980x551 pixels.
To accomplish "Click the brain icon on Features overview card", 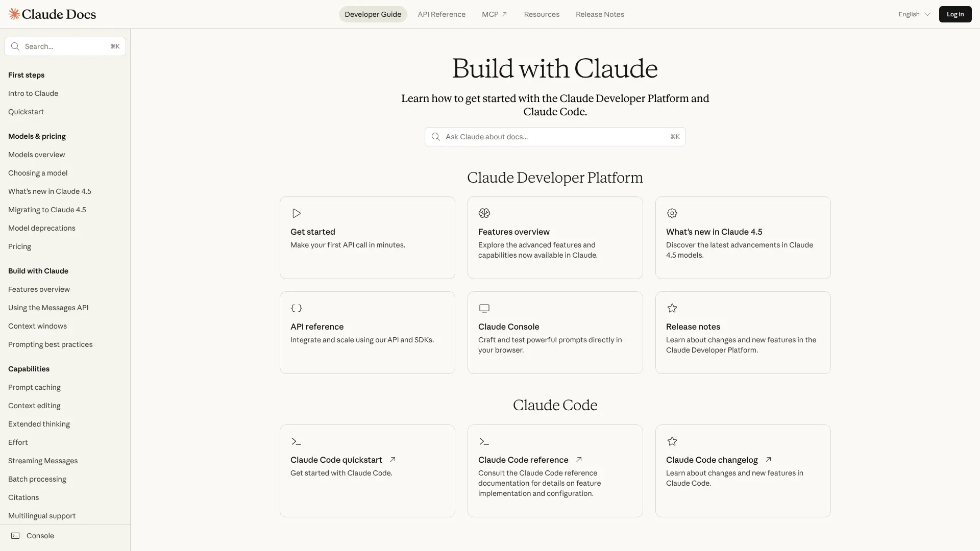I will 484,213.
